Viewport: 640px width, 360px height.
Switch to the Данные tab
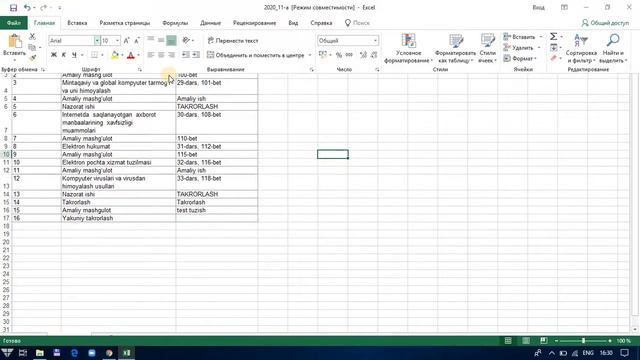pos(210,23)
